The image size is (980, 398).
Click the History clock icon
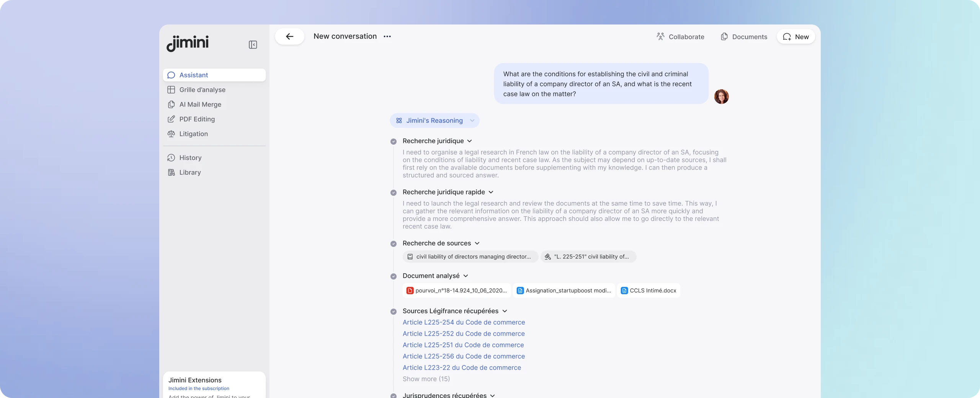pos(171,158)
